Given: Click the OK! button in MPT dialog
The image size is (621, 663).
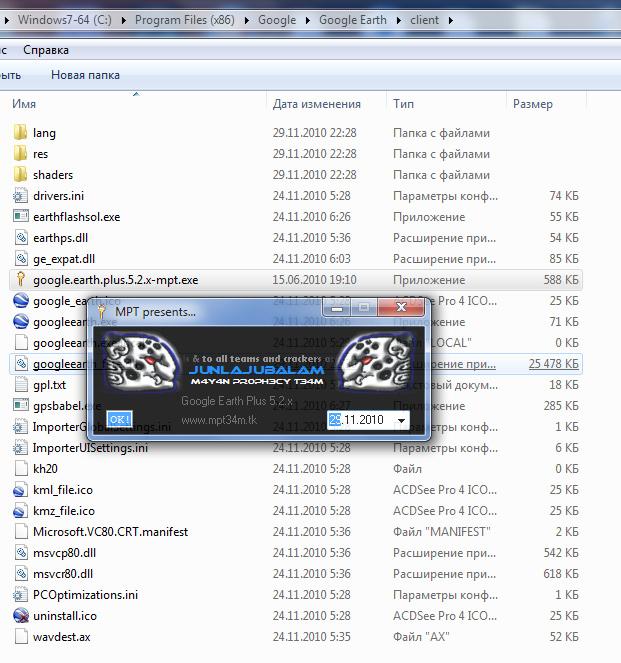Looking at the screenshot, I should click(x=119, y=419).
